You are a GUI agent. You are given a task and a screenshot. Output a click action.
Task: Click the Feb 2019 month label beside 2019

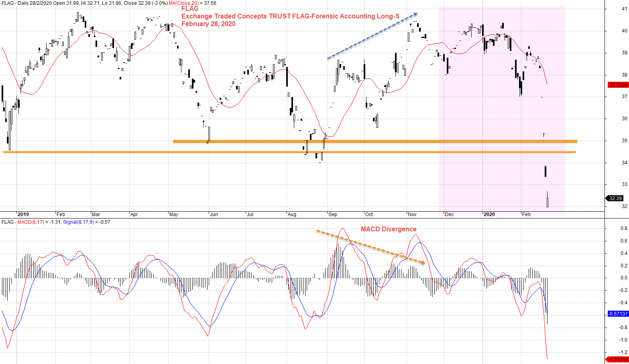pyautogui.click(x=61, y=214)
